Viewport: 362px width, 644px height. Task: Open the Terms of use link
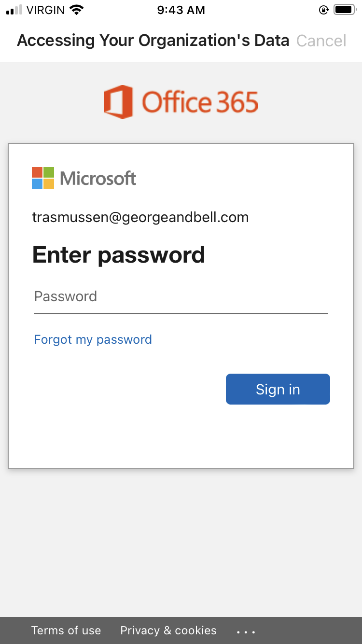[x=66, y=630]
